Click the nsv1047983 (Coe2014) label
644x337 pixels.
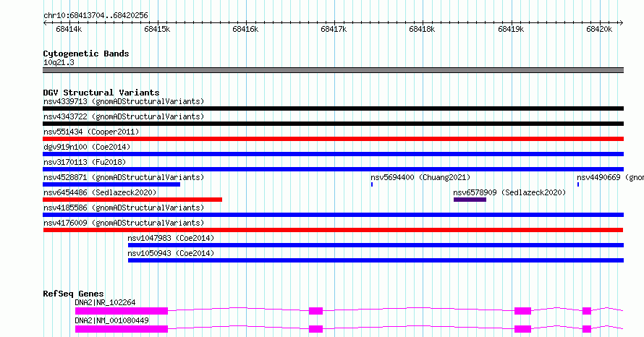[171, 238]
